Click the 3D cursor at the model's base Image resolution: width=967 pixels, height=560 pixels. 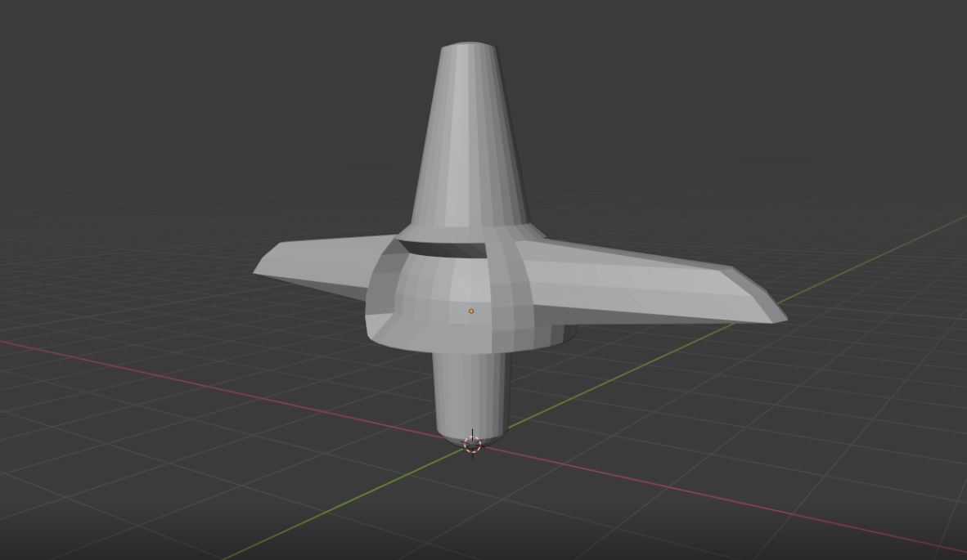coord(472,444)
